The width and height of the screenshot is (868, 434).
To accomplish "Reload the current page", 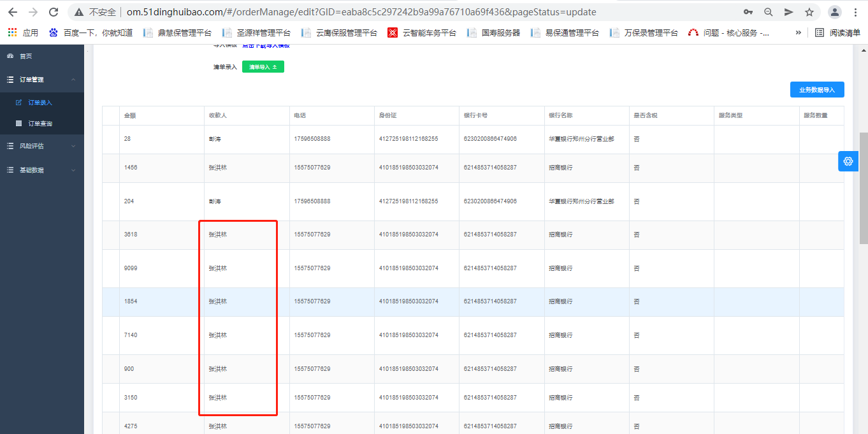I will click(54, 12).
